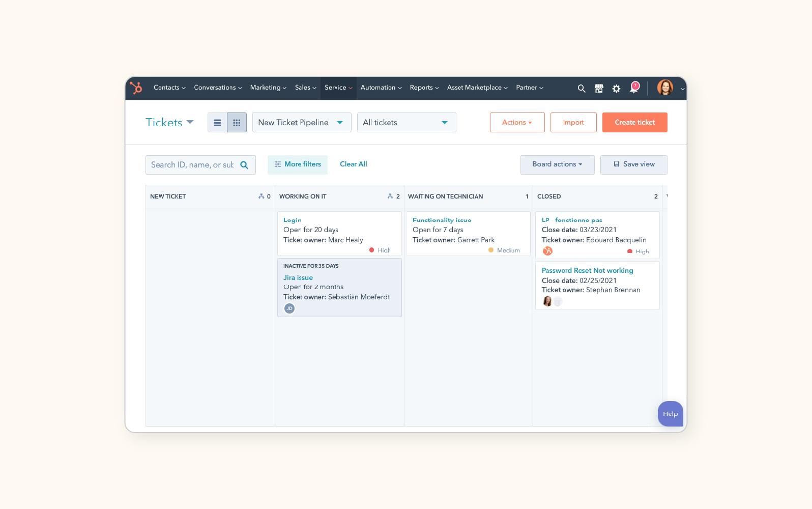Click the Medium priority yellow dot

pyautogui.click(x=491, y=250)
